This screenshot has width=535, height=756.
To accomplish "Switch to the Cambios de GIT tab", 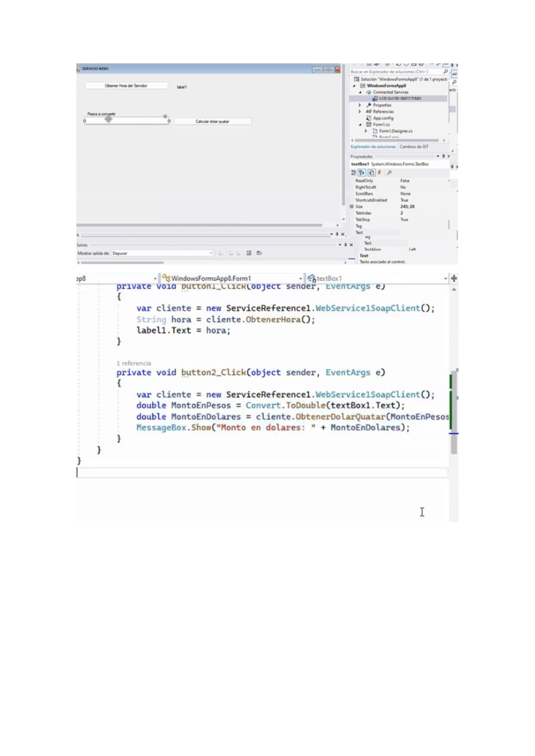I will pyautogui.click(x=414, y=147).
